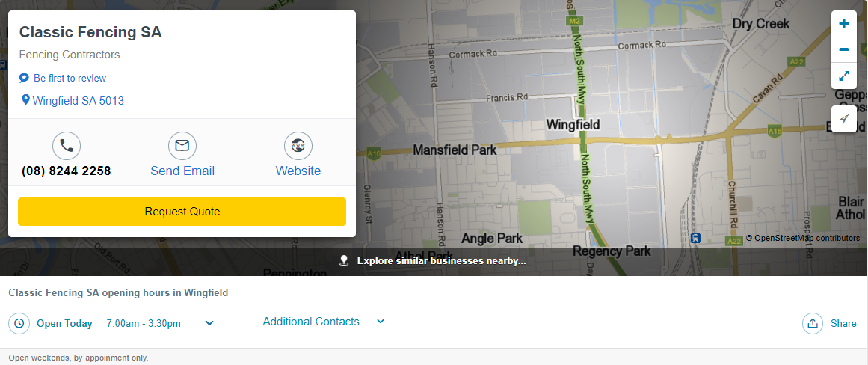
Task: Expand the Additional Contacts chevron
Action: click(x=381, y=321)
